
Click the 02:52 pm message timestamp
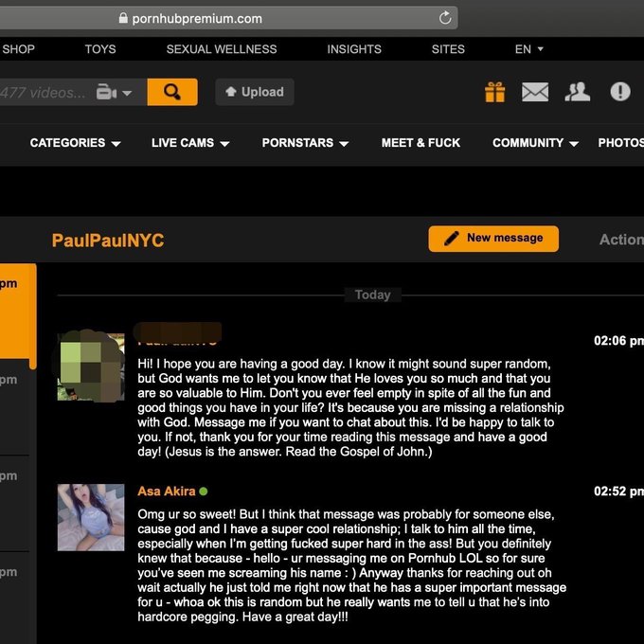(618, 492)
